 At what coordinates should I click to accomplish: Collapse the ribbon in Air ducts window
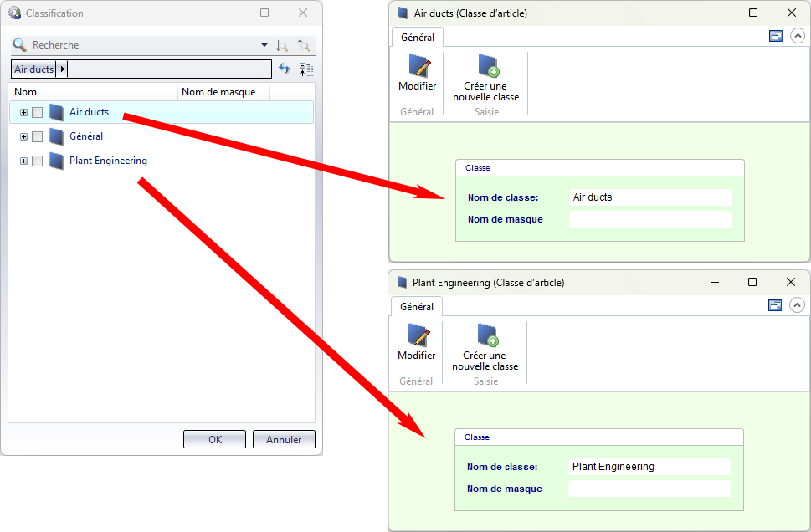point(798,36)
